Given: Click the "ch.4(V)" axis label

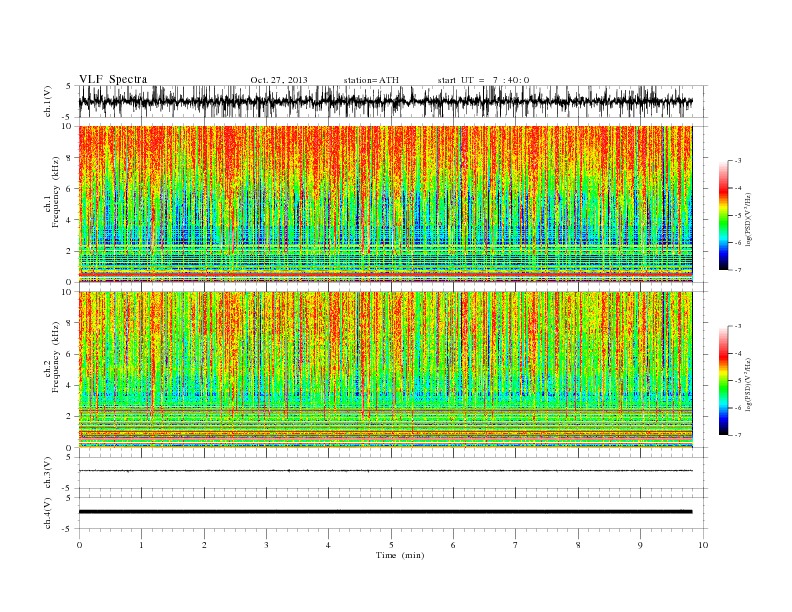Looking at the screenshot, I should tap(48, 513).
